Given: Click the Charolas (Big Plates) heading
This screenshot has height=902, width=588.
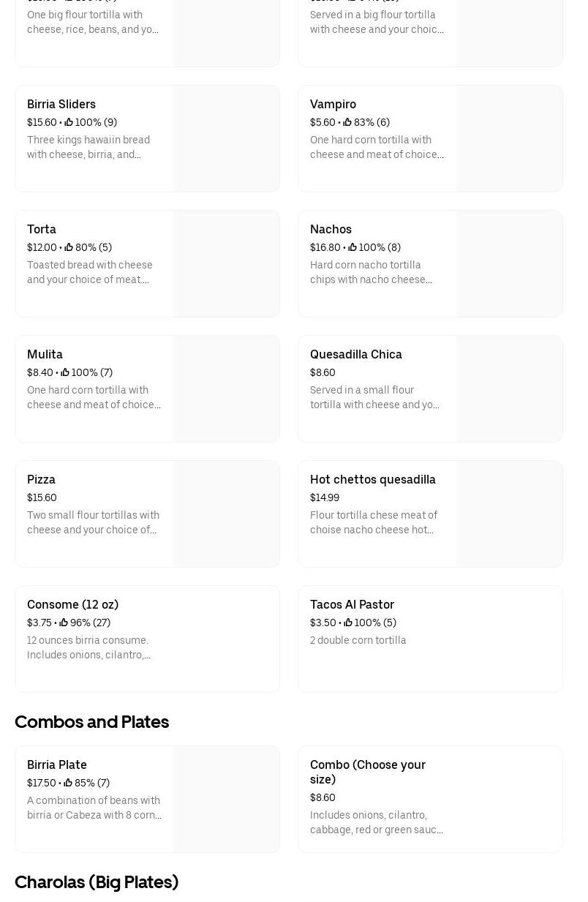Looking at the screenshot, I should tap(97, 882).
